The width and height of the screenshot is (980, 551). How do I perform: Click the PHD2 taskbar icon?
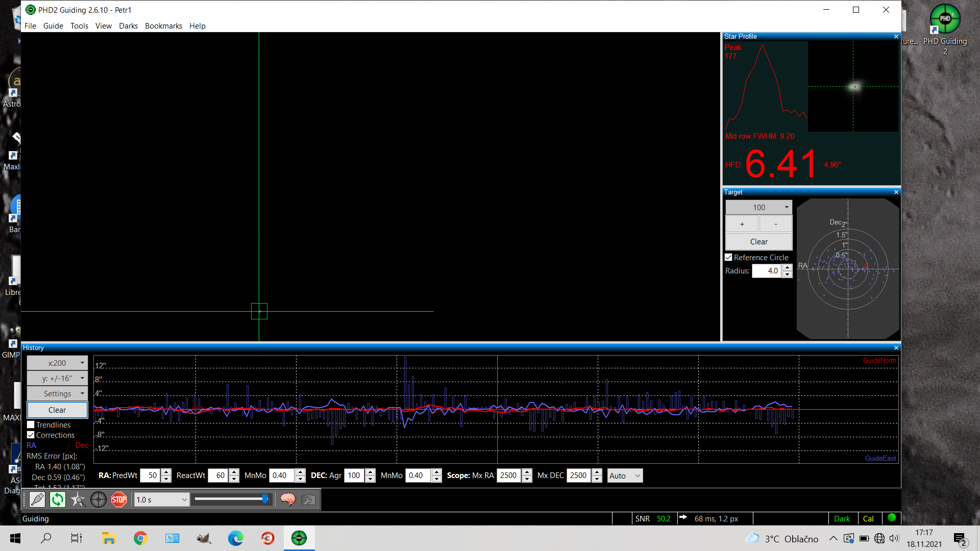click(299, 538)
